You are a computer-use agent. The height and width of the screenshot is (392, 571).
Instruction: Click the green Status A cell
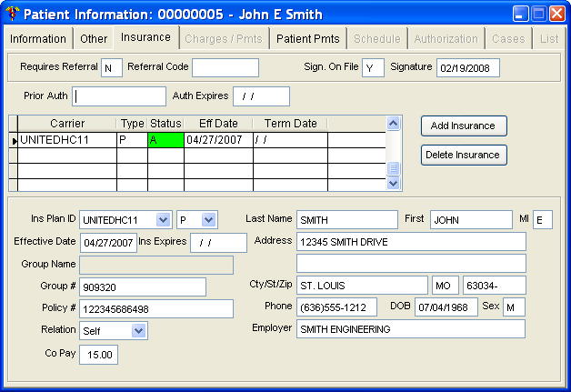click(165, 140)
